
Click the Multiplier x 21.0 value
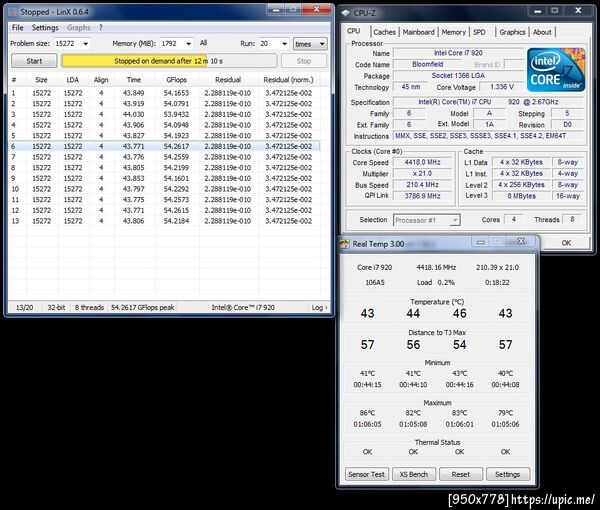[x=422, y=173]
